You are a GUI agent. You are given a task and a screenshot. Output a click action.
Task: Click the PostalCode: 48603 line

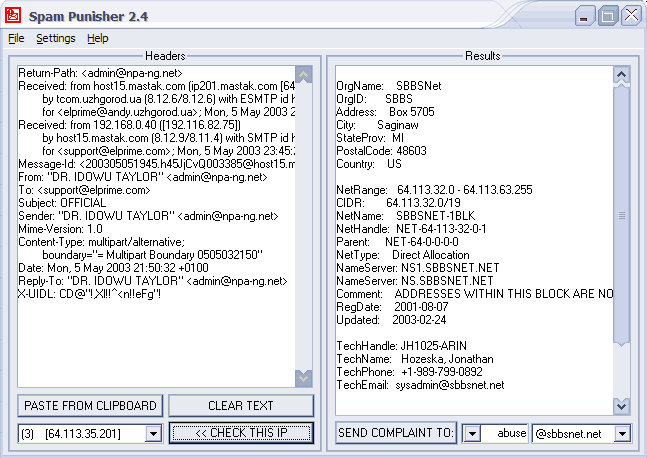(381, 151)
